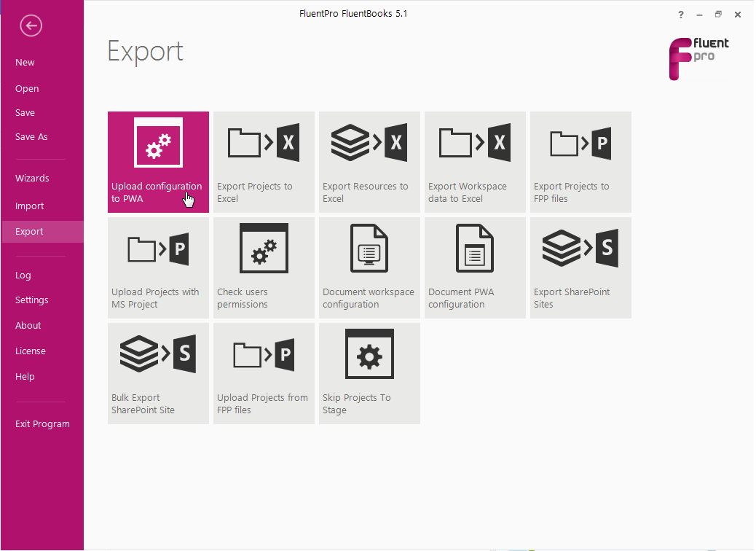Image resolution: width=756 pixels, height=551 pixels.
Task: Close the FluentBooks window
Action: coord(738,15)
